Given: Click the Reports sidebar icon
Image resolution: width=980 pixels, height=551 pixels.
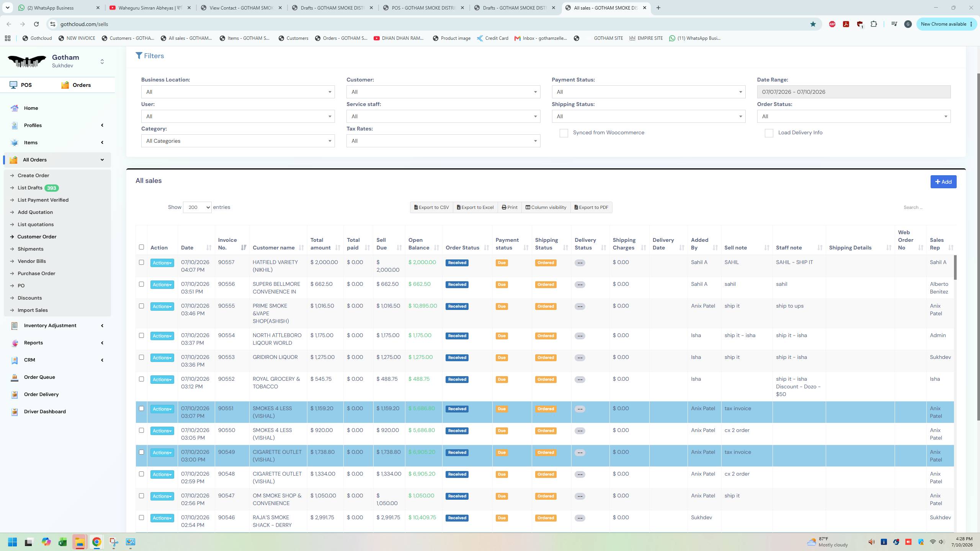Looking at the screenshot, I should [x=15, y=343].
